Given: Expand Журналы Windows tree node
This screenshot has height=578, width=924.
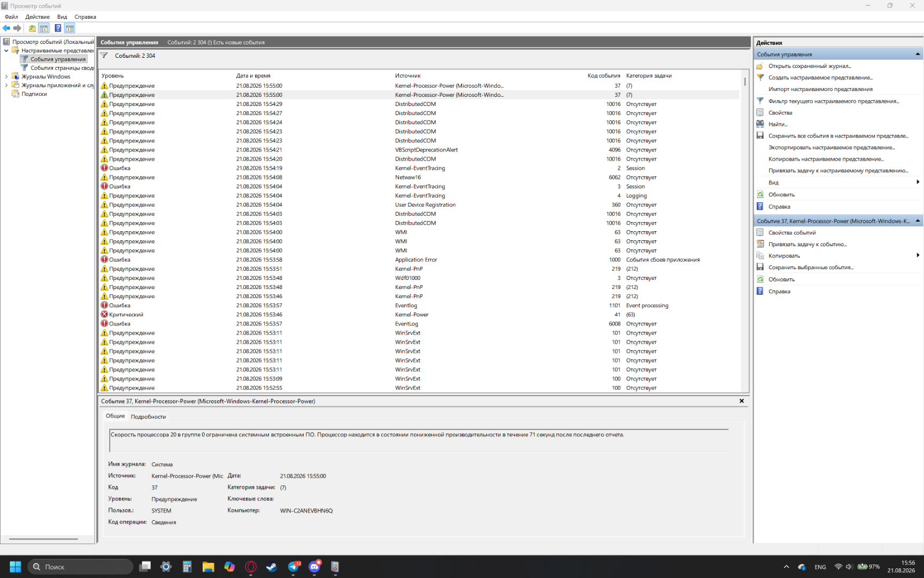Looking at the screenshot, I should pos(6,77).
